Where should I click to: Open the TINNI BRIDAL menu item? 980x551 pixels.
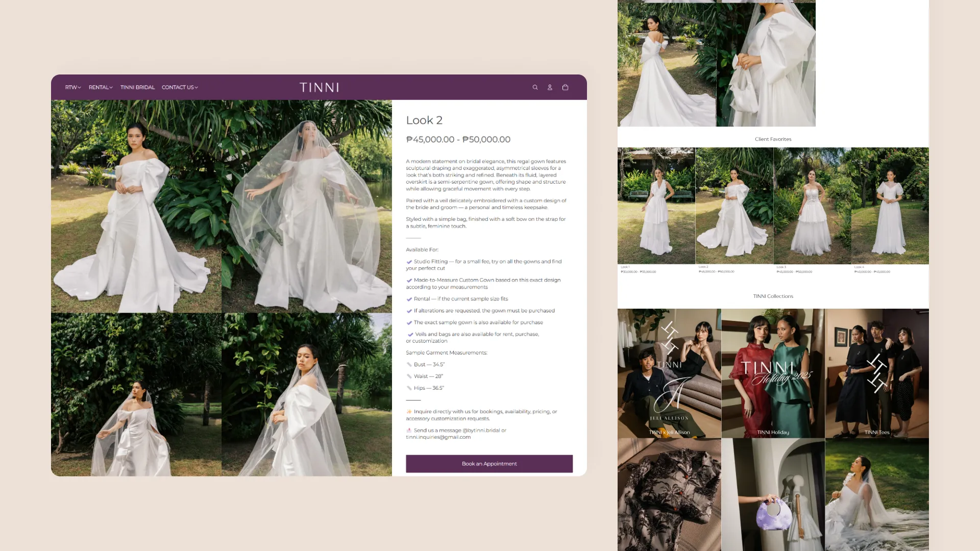click(137, 87)
